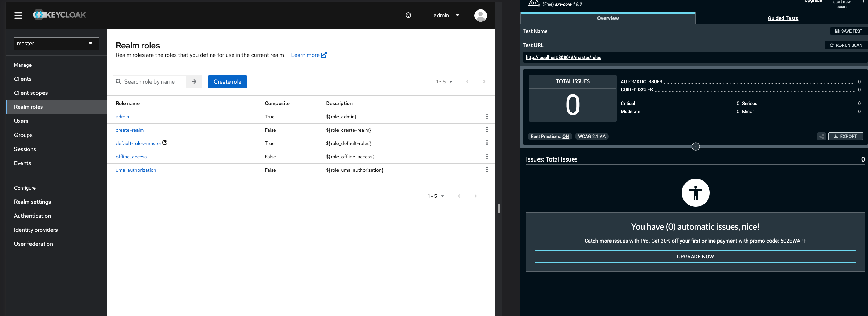Open Realm settings in the sidebar

[x=56, y=202]
